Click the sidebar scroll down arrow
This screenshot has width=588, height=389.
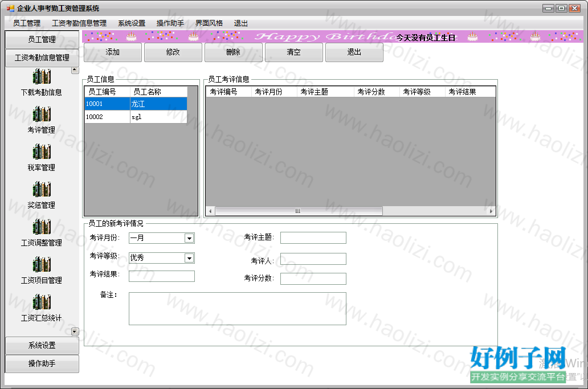pos(75,331)
